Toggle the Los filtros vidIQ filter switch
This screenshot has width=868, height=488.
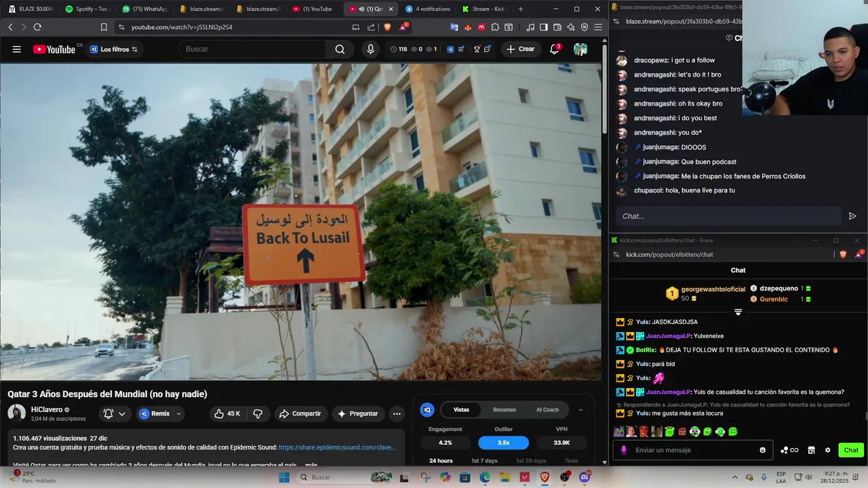point(134,49)
